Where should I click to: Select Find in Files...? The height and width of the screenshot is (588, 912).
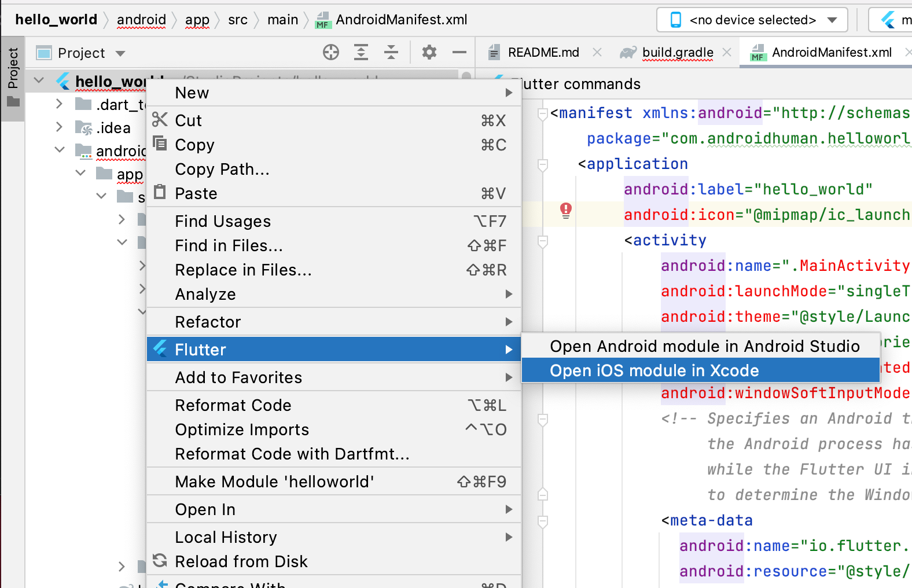[334, 245]
